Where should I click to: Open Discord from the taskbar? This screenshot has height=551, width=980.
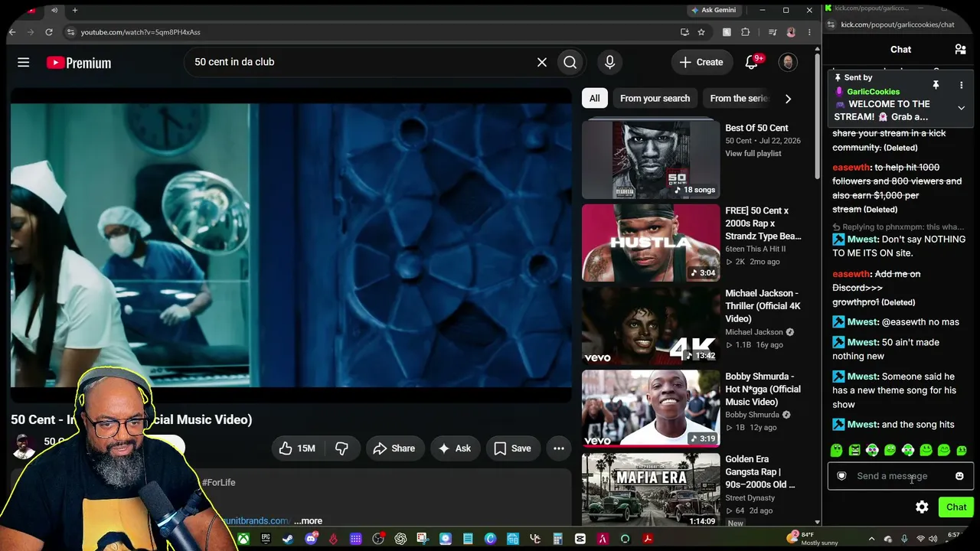pyautogui.click(x=311, y=539)
